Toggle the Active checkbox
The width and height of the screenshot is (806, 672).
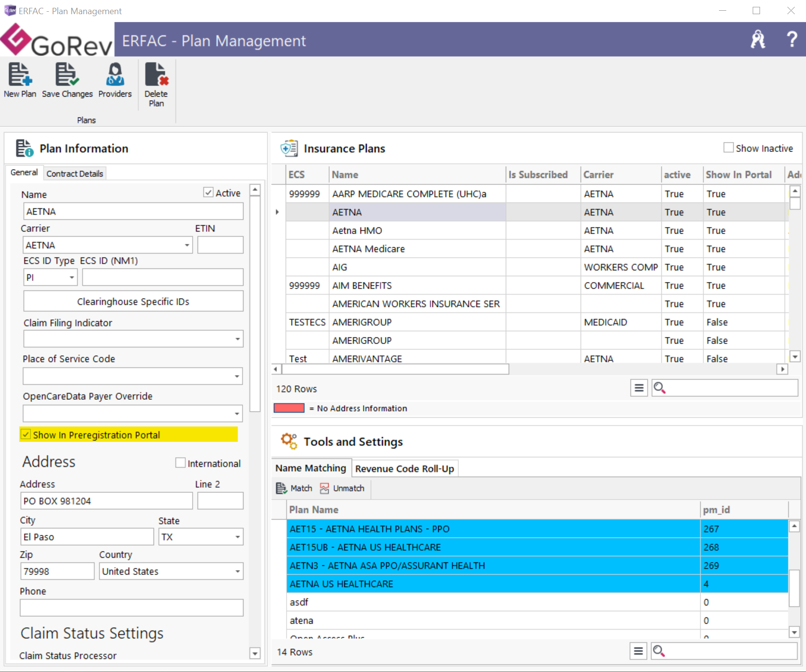(x=208, y=193)
